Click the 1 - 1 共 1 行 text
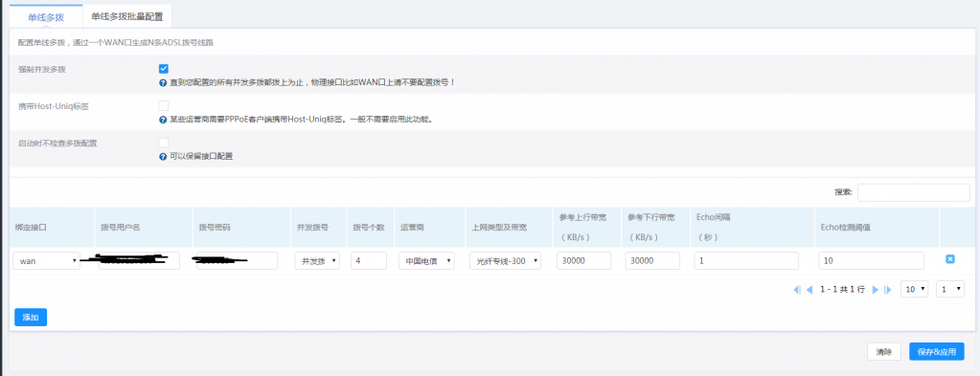This screenshot has width=980, height=376. pos(842,290)
